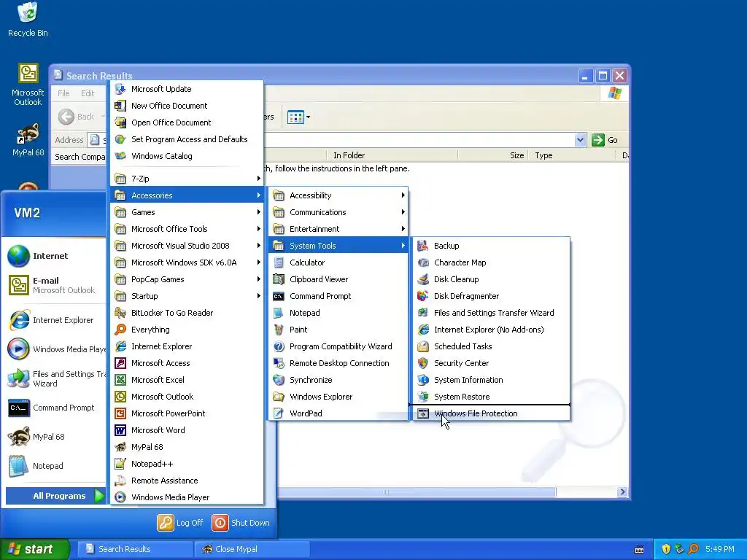Click the Open Office Document icon

coord(120,122)
